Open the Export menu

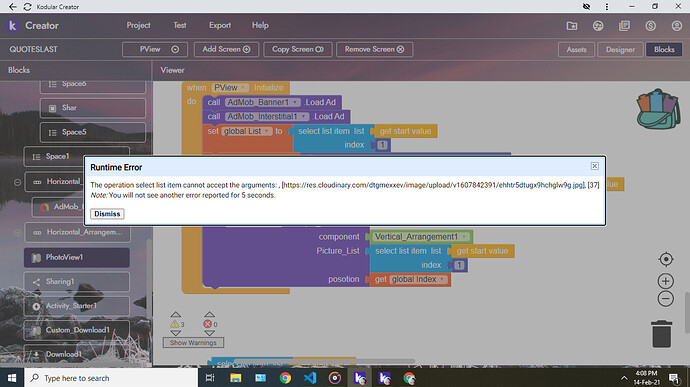[220, 26]
